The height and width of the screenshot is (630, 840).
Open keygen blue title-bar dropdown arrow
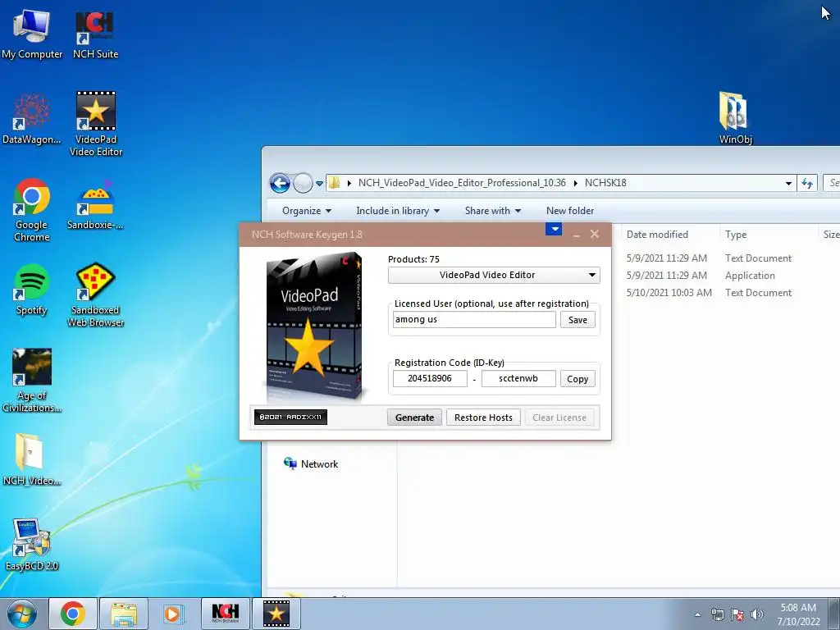tap(554, 230)
